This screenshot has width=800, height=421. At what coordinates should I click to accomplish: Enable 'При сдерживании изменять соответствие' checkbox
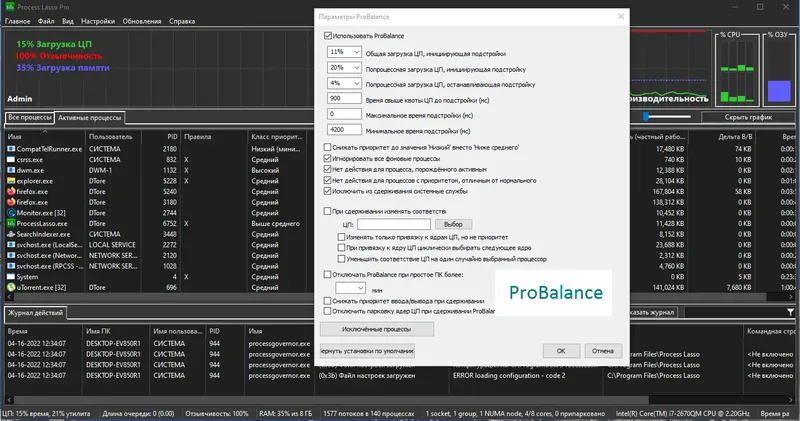[x=328, y=211]
